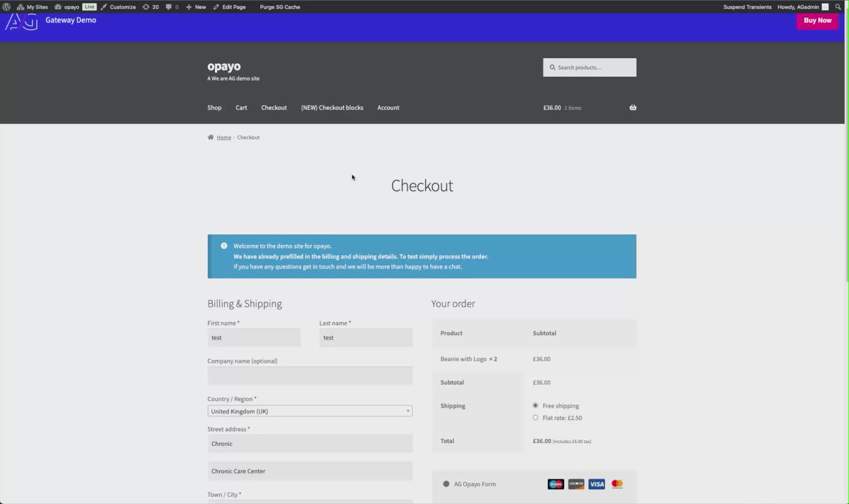Click the Home breadcrumb link
Viewport: 849px width, 504px height.
pos(224,137)
